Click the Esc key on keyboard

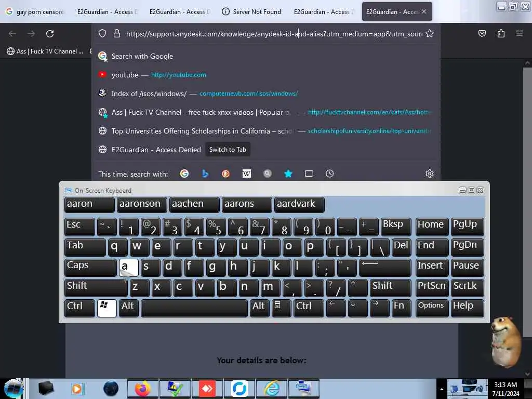pyautogui.click(x=79, y=227)
